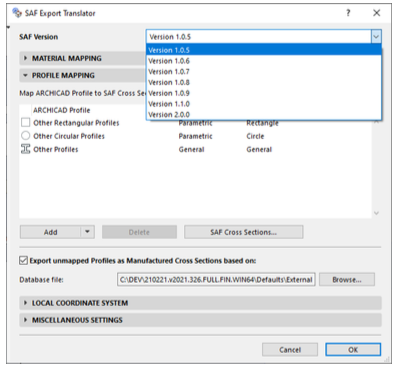Open the SAF Version dropdown arrow
396x369 pixels.
[x=376, y=37]
